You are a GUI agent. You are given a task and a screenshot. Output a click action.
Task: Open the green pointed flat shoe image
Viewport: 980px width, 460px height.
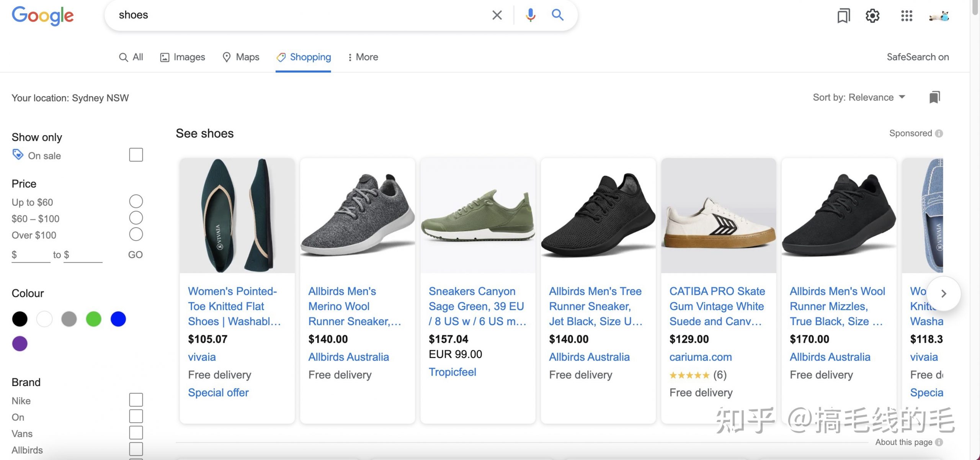point(237,216)
